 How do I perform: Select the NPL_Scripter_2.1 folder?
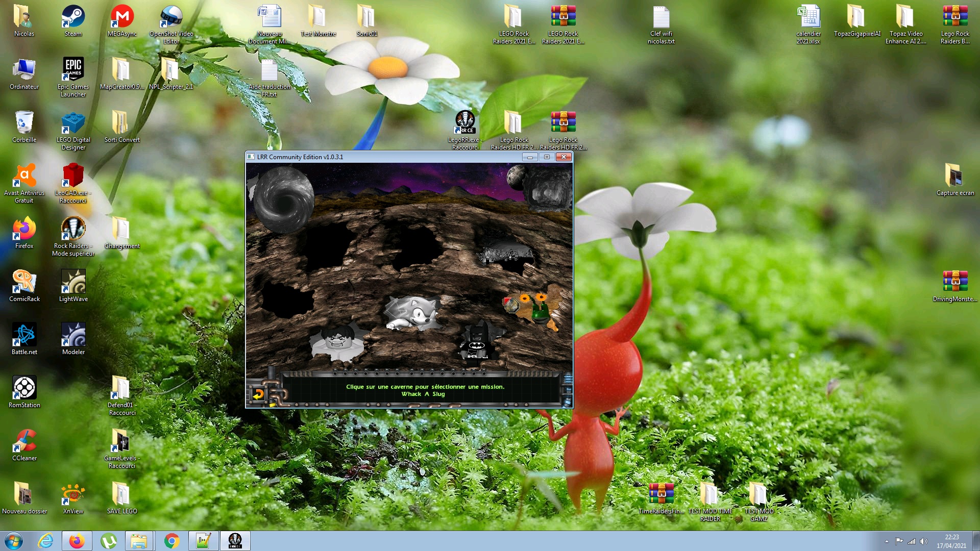171,74
